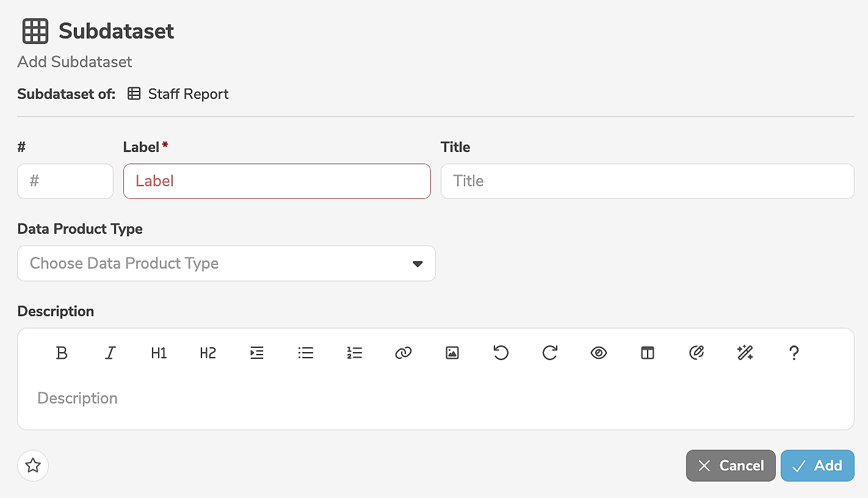
Task: Insert a numbered list
Action: pos(355,353)
